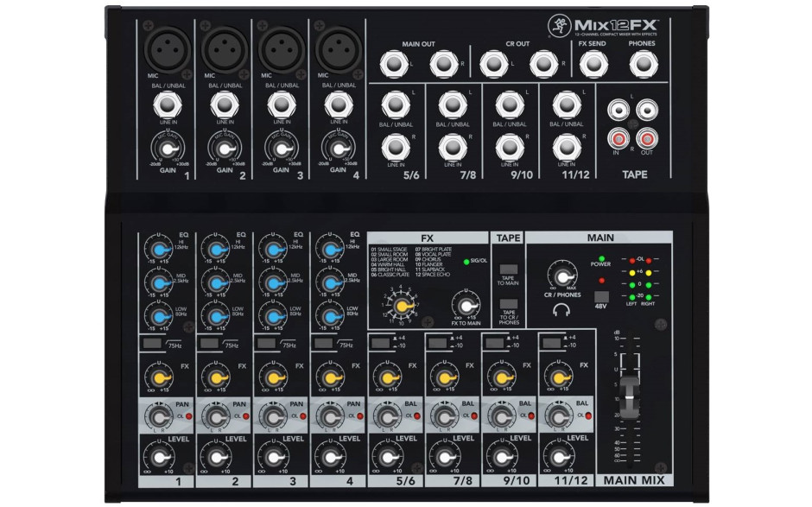The height and width of the screenshot is (507, 812).
Task: Click the 9/10 LEVEL knob
Action: click(x=502, y=457)
